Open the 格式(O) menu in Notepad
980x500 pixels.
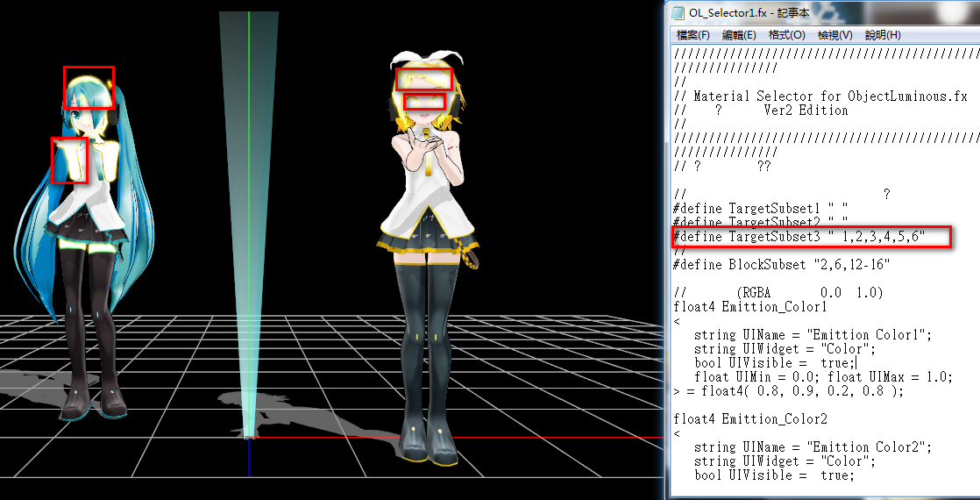click(x=787, y=35)
